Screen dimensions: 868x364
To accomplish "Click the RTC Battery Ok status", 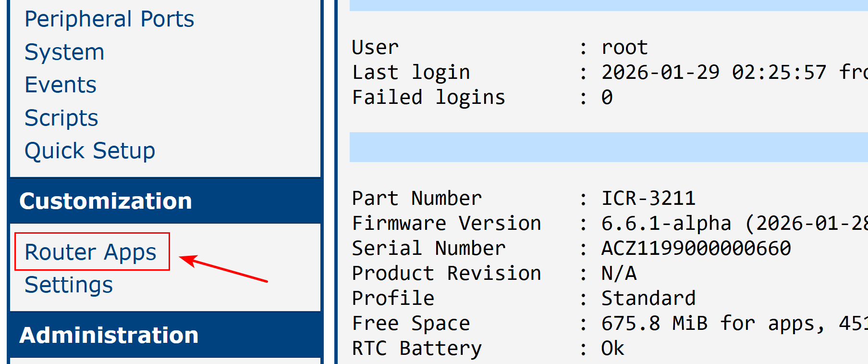I will coord(612,349).
